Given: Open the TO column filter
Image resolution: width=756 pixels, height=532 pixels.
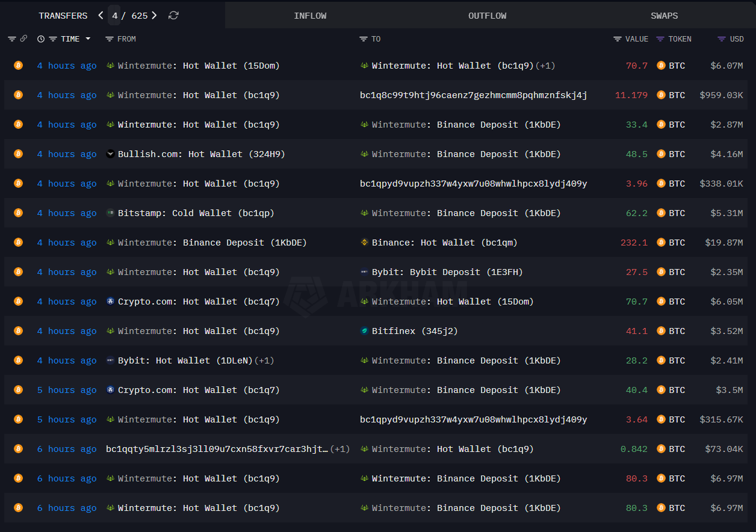Looking at the screenshot, I should pyautogui.click(x=363, y=39).
